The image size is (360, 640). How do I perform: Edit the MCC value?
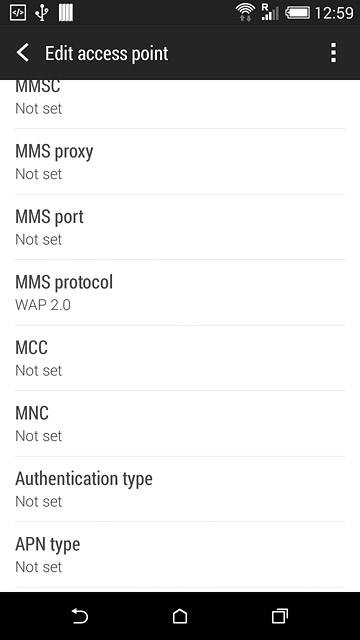click(180, 358)
